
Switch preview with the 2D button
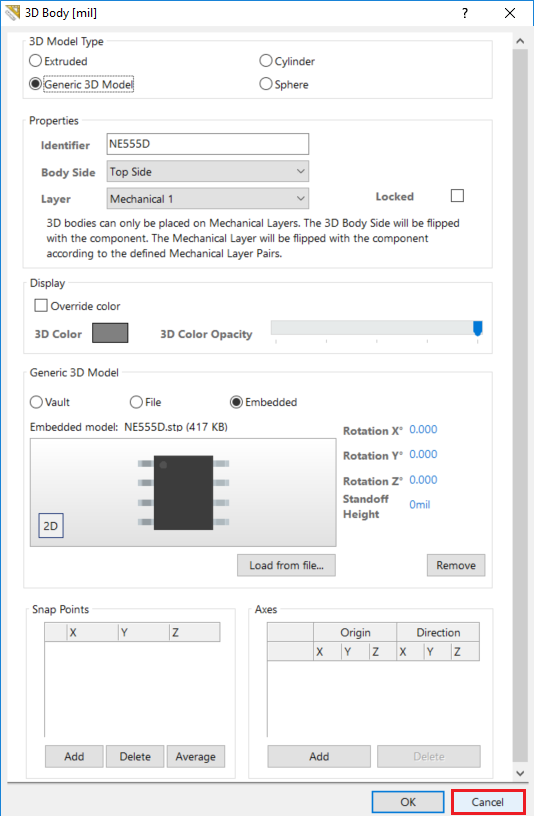51,526
